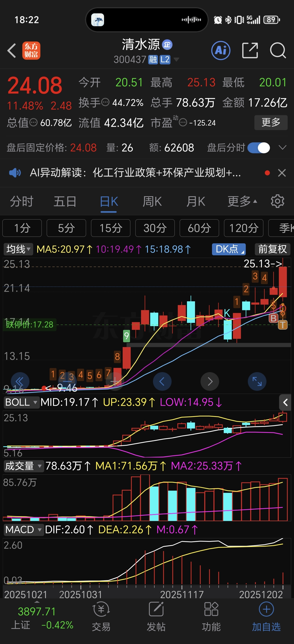The height and width of the screenshot is (644, 294).
Task: Tap the speaker icon in AI异动解读 bar
Action: tap(15, 173)
